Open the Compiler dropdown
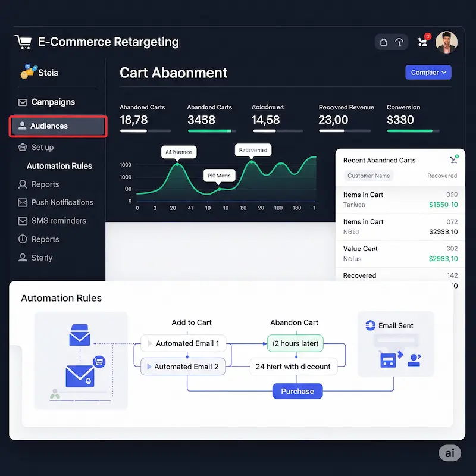Image resolution: width=476 pixels, height=476 pixels. (x=428, y=73)
